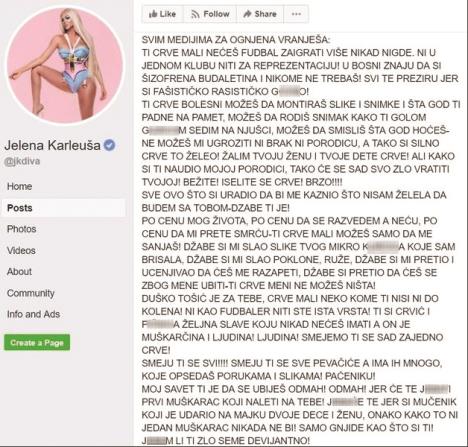Share the page using the Share button

click(x=260, y=14)
